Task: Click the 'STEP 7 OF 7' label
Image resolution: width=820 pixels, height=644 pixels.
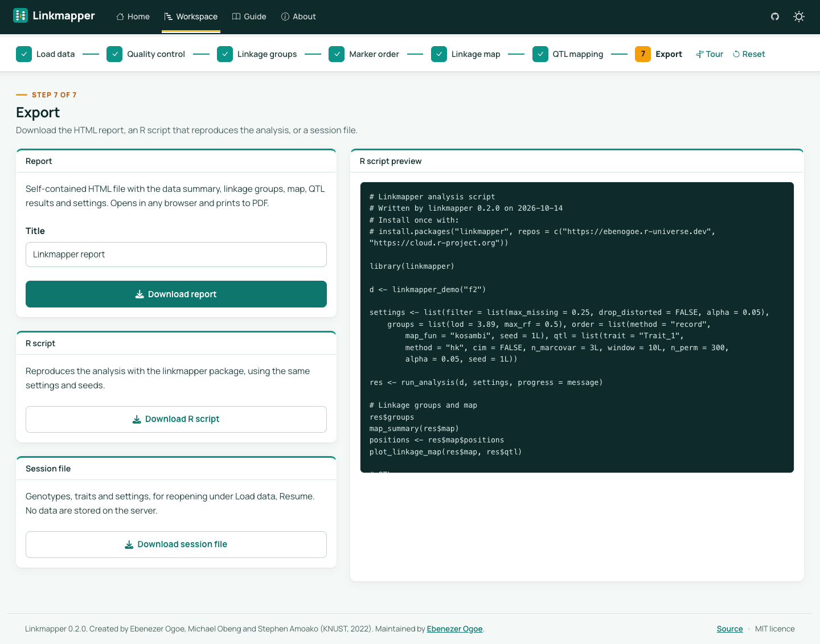Action: point(54,95)
